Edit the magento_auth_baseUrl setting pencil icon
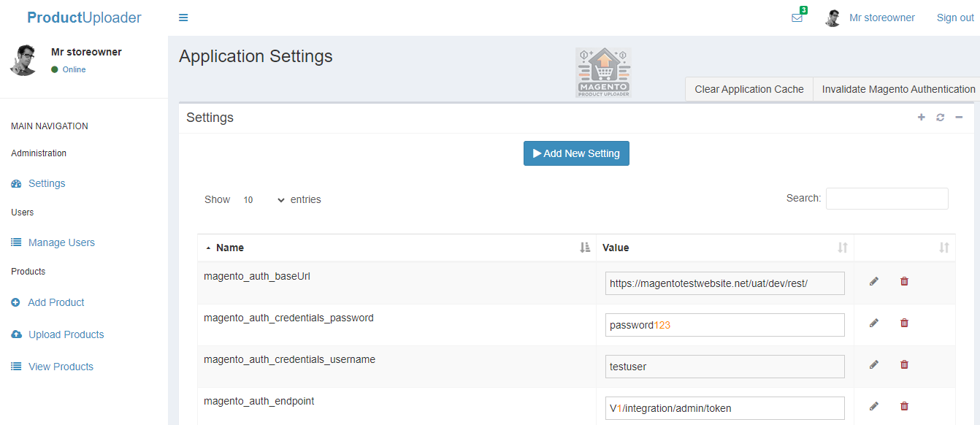Screen dimensions: 980x425 click(x=873, y=281)
